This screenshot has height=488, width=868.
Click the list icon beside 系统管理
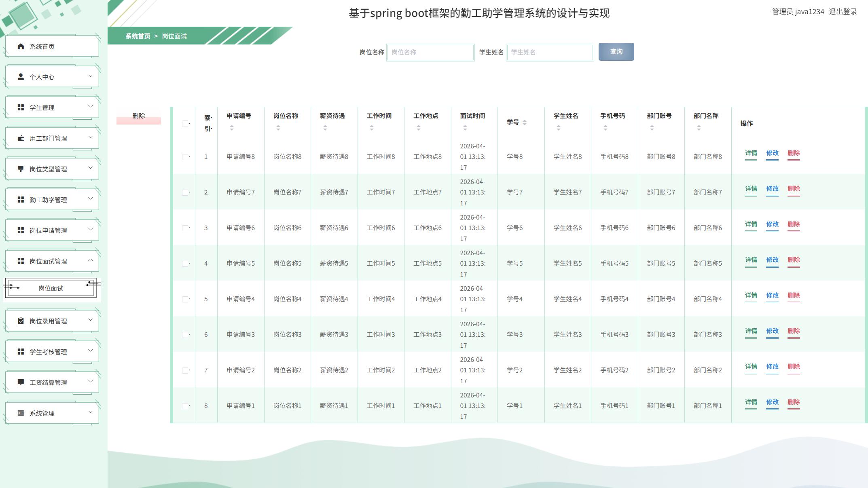click(21, 413)
